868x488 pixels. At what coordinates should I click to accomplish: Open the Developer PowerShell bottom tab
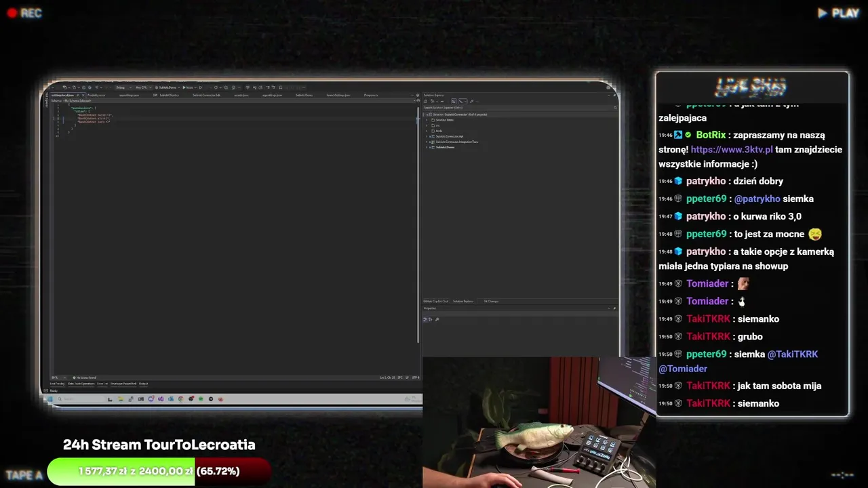tap(123, 384)
